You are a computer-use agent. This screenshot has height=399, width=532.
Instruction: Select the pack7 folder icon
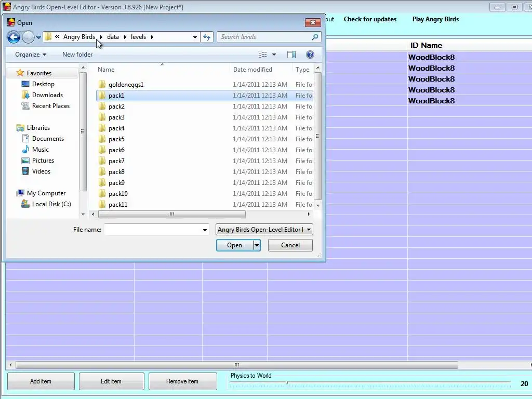[x=102, y=161]
